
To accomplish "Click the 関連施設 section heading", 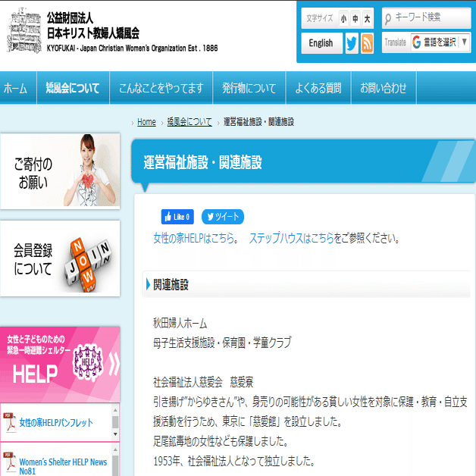I will [x=171, y=284].
